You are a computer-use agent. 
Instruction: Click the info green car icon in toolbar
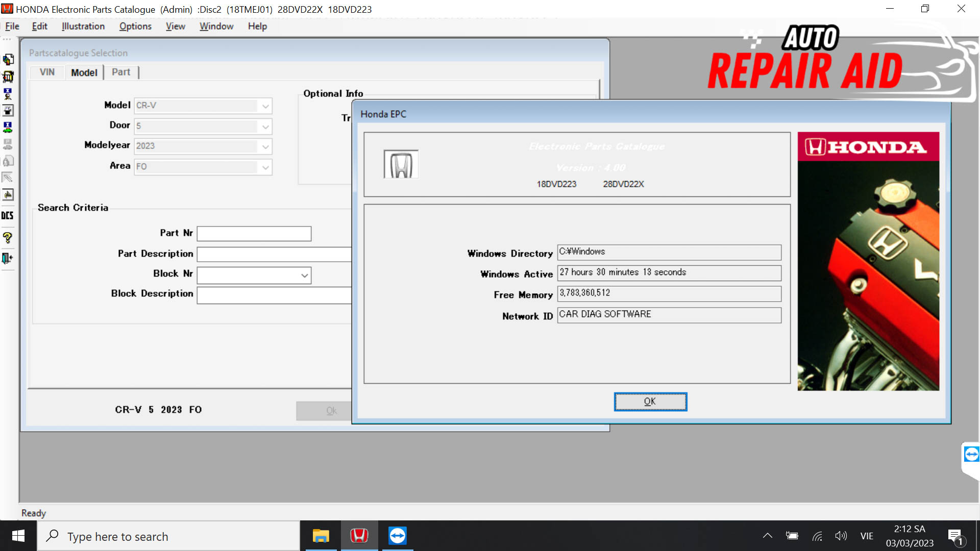coord(8,127)
